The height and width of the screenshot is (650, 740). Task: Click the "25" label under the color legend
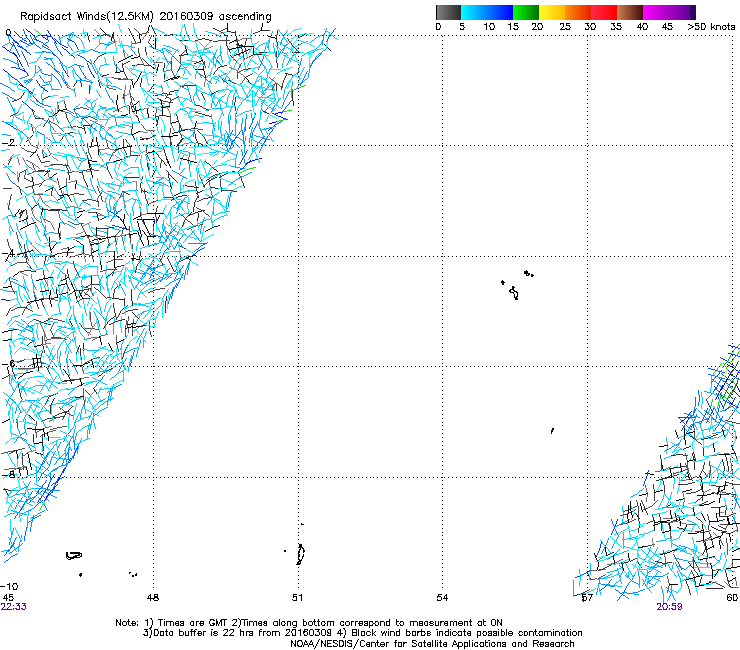565,26
